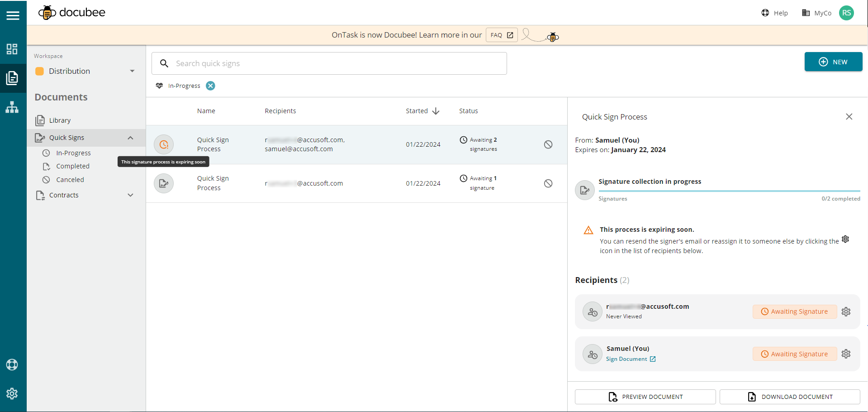Sort by the Name column header
The image size is (868, 412).
tap(206, 111)
